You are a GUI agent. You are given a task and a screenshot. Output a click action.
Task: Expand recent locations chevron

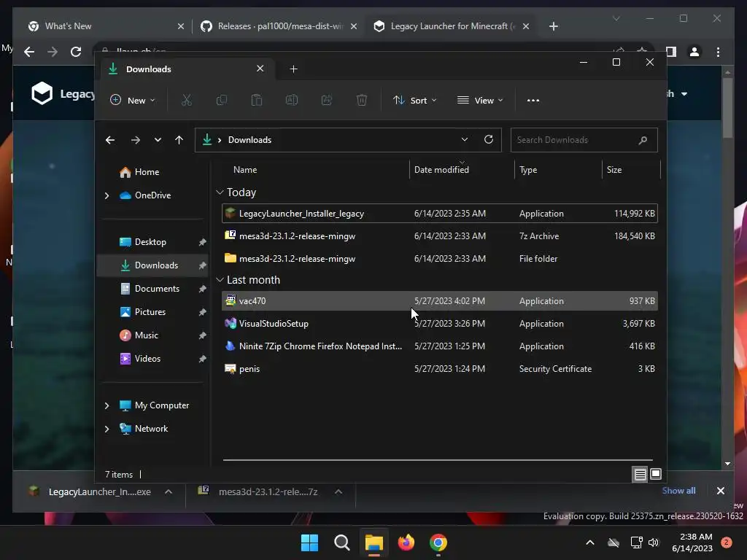(158, 140)
